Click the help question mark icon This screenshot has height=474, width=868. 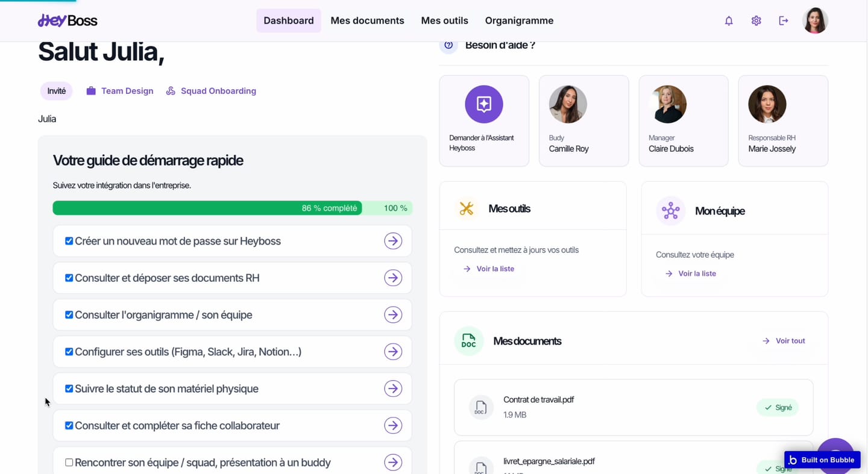(x=448, y=45)
